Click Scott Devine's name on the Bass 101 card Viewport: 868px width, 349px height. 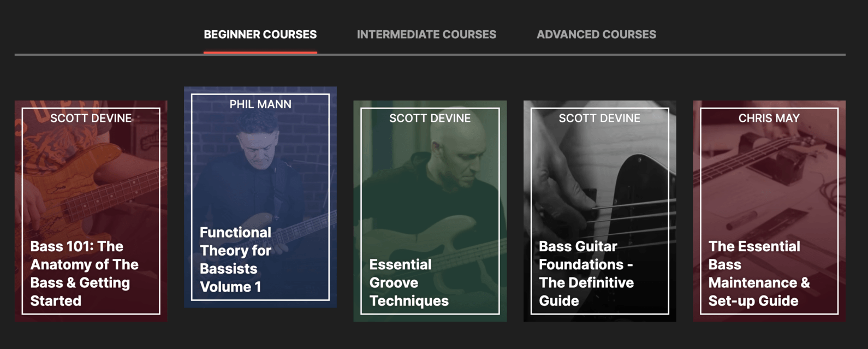click(x=91, y=118)
